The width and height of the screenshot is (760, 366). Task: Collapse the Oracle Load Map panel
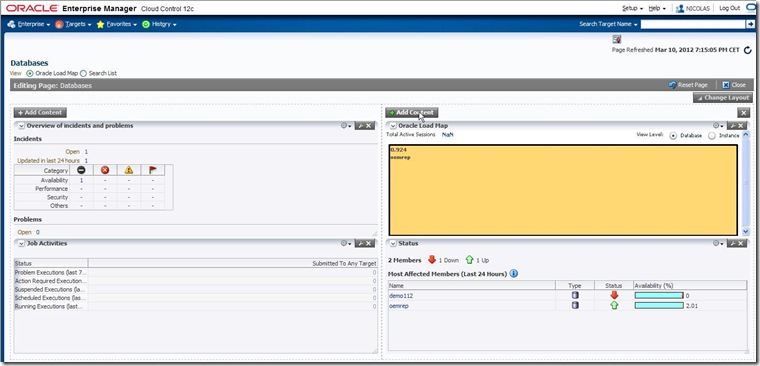393,126
